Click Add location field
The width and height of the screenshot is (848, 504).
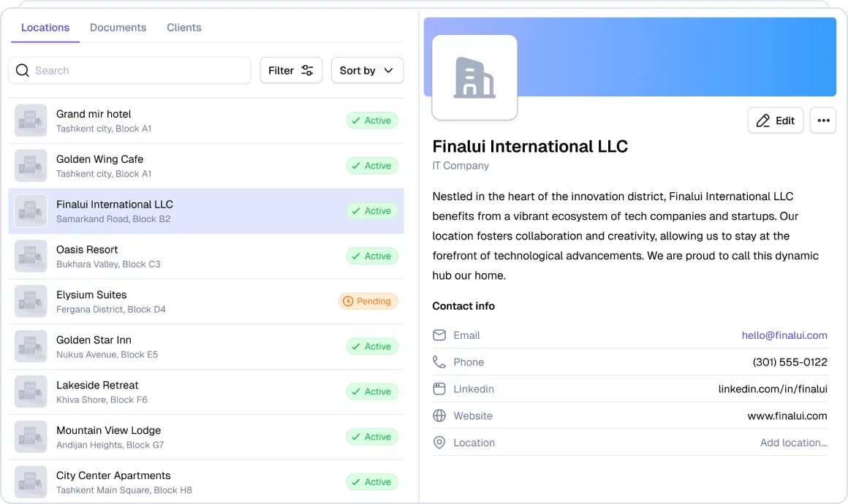click(x=793, y=443)
